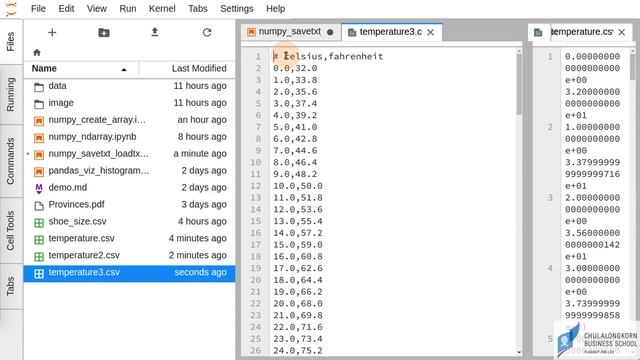This screenshot has width=640, height=360.
Task: Toggle the Cell Tools sidebar panel
Action: point(11,231)
